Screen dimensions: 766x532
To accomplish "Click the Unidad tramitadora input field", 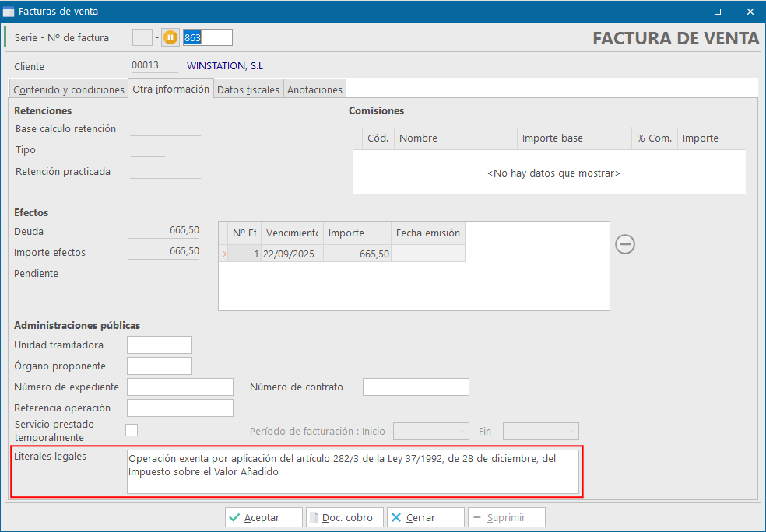I will tap(160, 345).
